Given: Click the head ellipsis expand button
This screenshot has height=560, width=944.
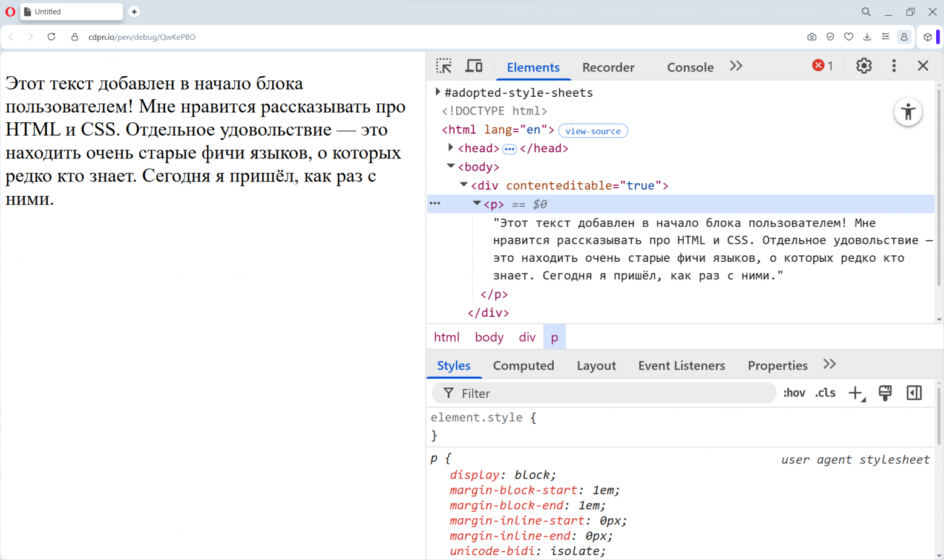Looking at the screenshot, I should (x=510, y=149).
